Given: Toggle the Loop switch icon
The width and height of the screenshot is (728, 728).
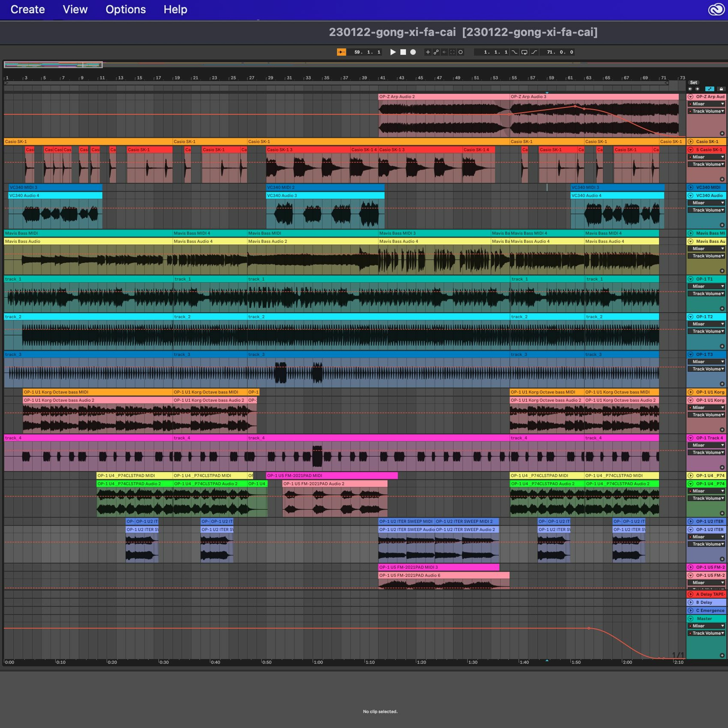Looking at the screenshot, I should [x=524, y=52].
